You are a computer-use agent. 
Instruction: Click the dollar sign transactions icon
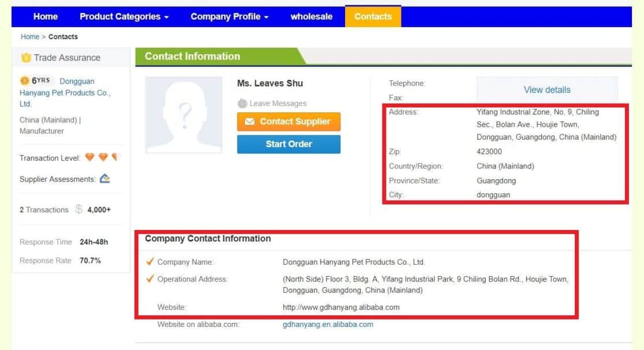(78, 209)
